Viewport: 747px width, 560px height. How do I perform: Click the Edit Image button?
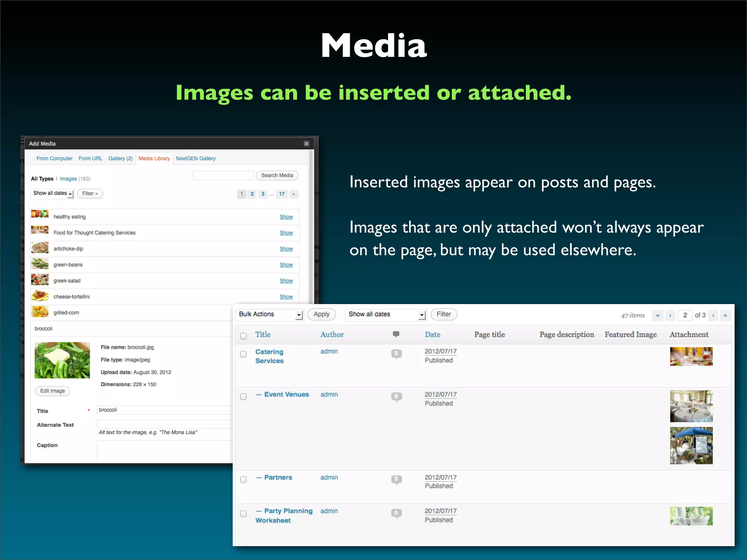(53, 391)
